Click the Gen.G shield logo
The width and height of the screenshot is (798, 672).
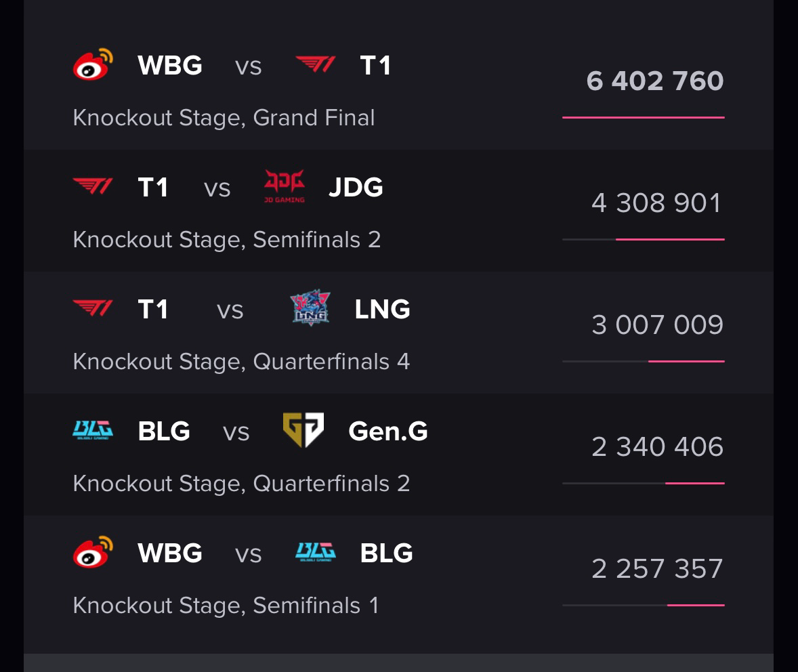[303, 430]
